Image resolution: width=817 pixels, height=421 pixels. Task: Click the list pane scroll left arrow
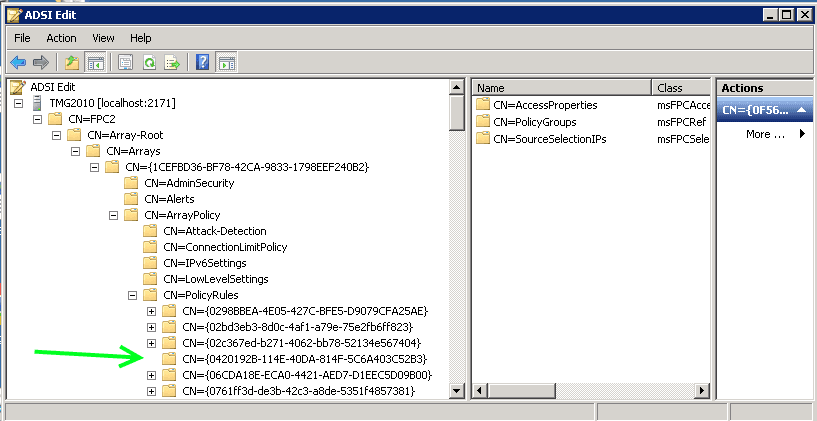point(480,391)
